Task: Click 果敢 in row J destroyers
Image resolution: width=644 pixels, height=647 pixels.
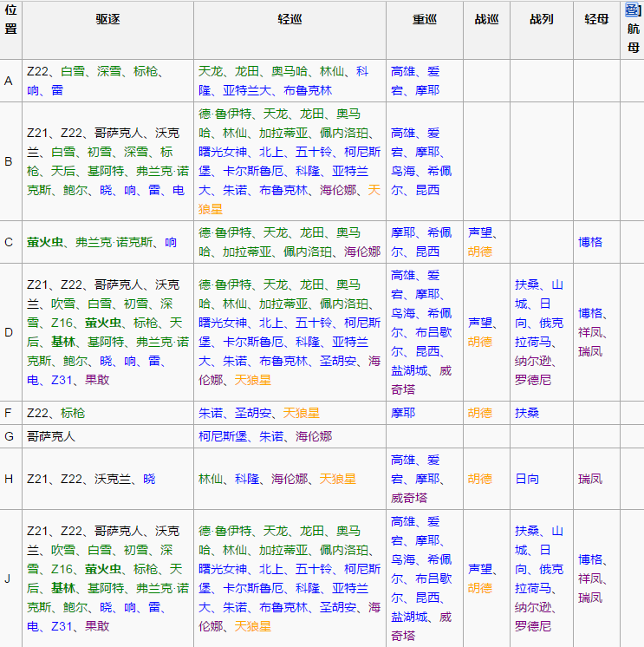Action: click(97, 626)
